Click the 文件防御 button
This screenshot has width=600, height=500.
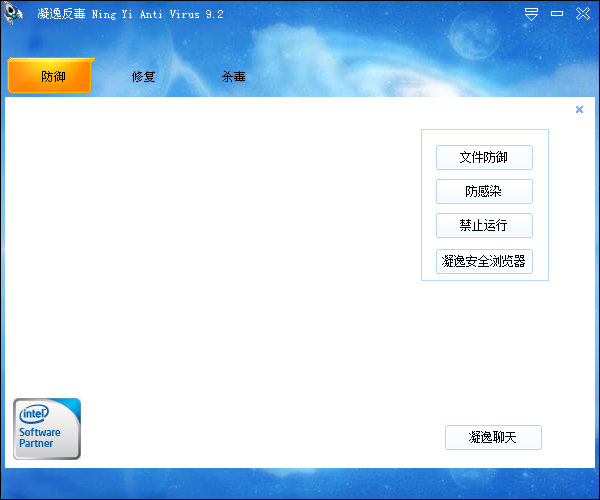(x=484, y=157)
